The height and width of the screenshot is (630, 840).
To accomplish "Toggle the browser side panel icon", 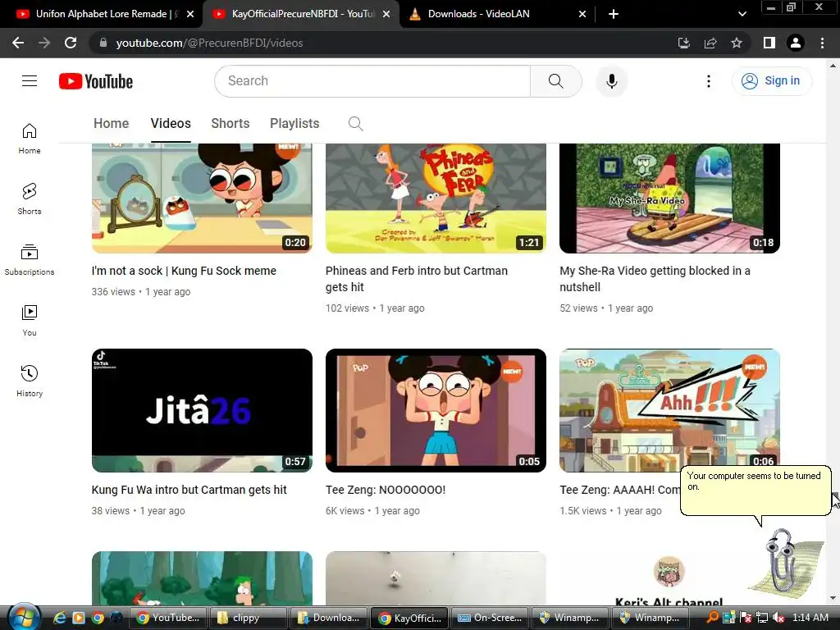I will (769, 43).
